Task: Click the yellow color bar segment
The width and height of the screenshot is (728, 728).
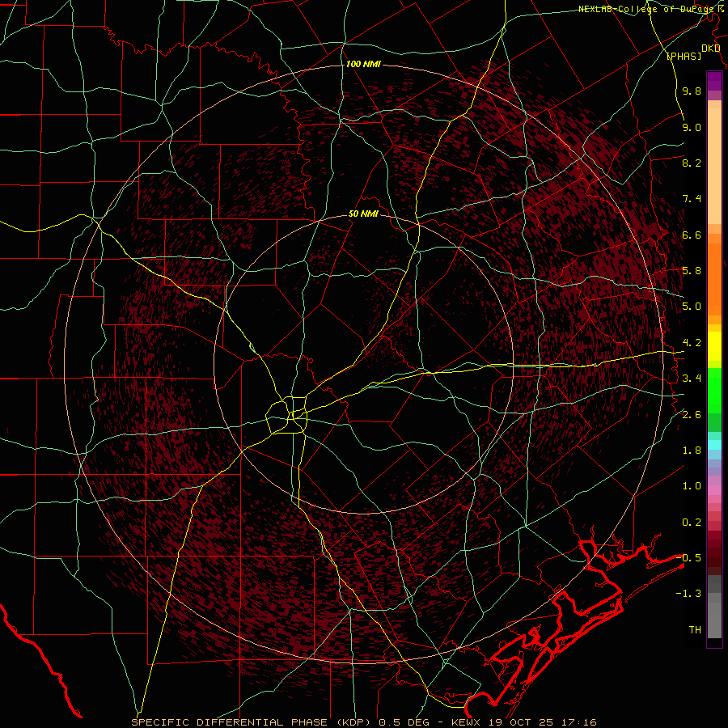Action: click(714, 346)
